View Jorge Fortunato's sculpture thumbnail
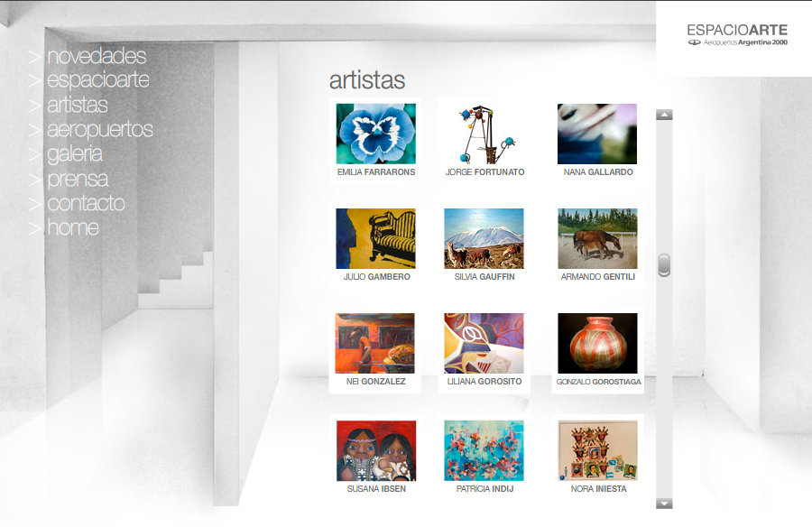Screen dimensions: 812x527 point(484,134)
